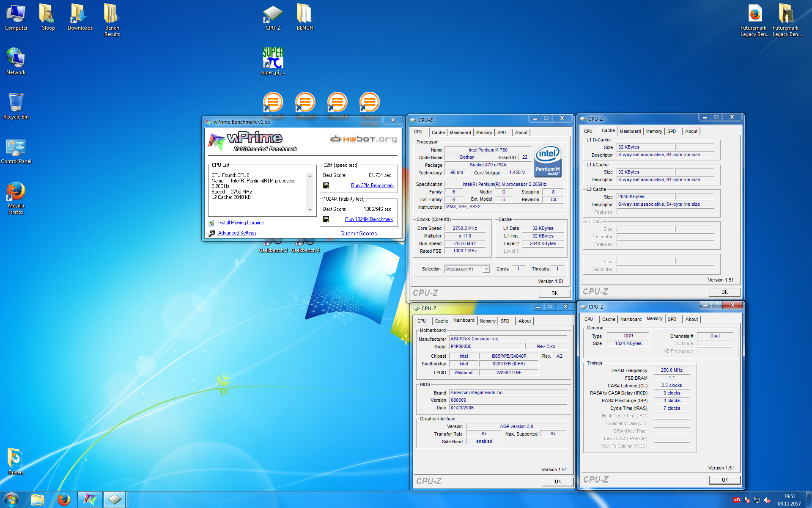This screenshot has width=812, height=508.
Task: Select SPD tab in bottom-right CPU-Z Memory window
Action: pyautogui.click(x=672, y=319)
